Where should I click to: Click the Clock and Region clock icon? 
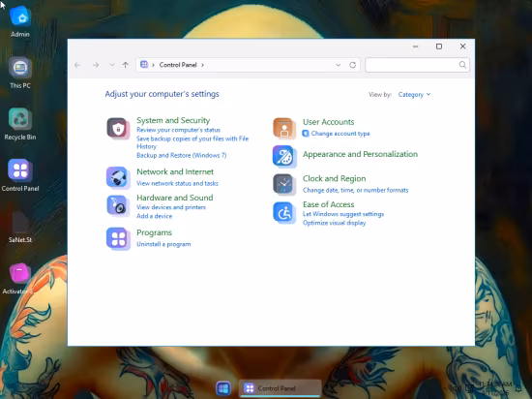click(284, 184)
